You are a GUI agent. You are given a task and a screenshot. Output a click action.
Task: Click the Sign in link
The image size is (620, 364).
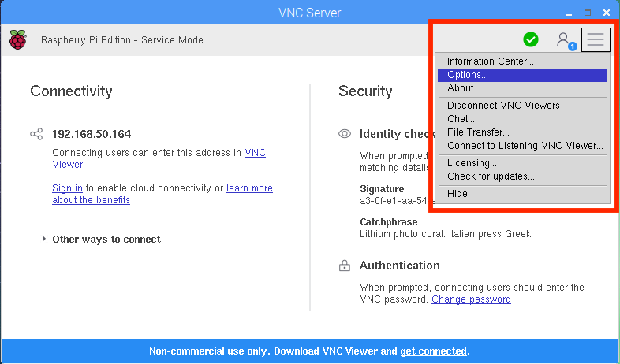click(x=67, y=188)
